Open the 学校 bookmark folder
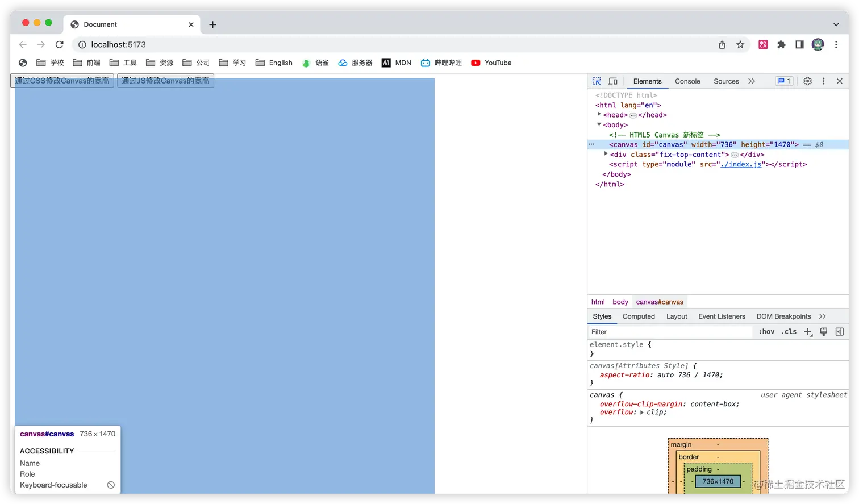Screen dimensions: 859x504 pyautogui.click(x=50, y=63)
